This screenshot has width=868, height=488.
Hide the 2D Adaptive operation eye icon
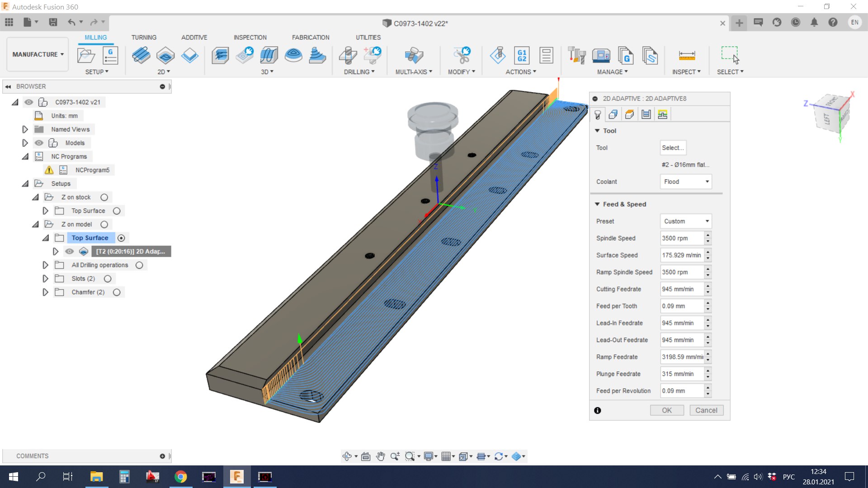pyautogui.click(x=69, y=251)
